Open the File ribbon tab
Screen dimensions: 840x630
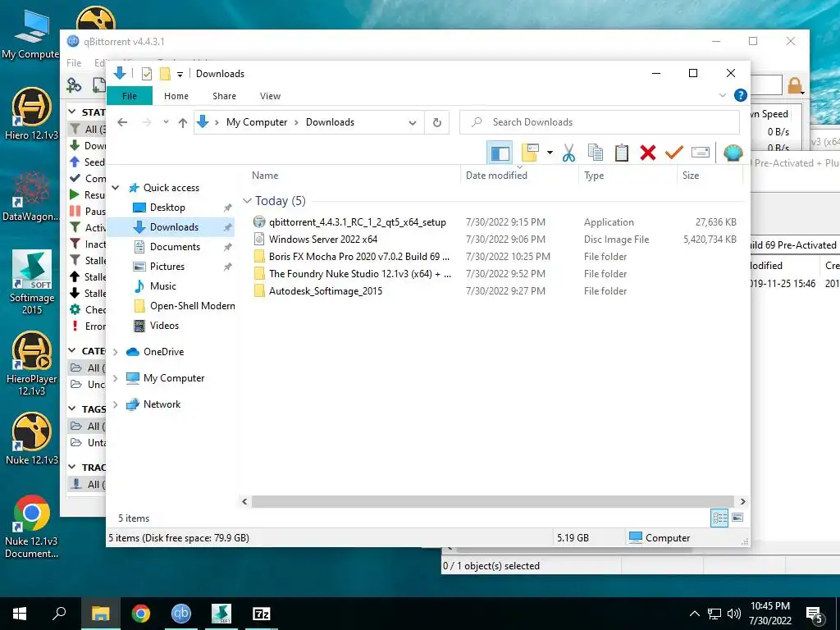[x=130, y=96]
